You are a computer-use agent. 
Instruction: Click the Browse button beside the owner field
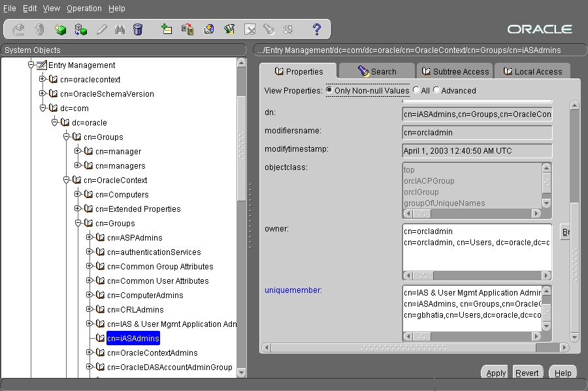[x=566, y=232]
